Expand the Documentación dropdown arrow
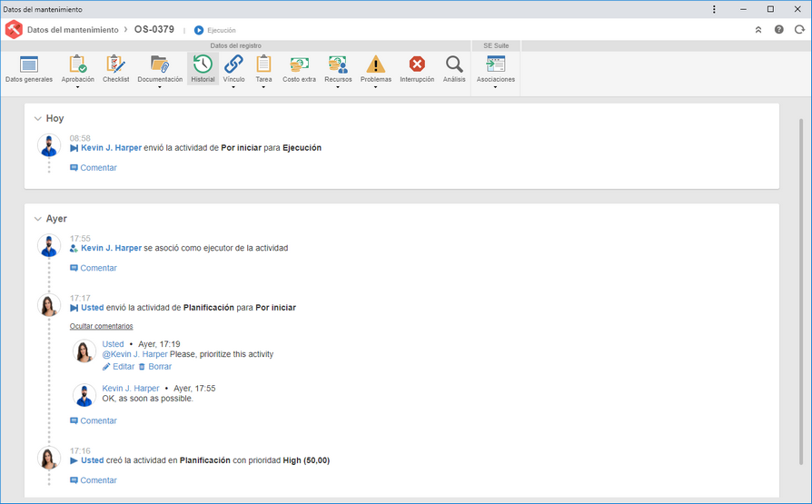 (x=160, y=87)
